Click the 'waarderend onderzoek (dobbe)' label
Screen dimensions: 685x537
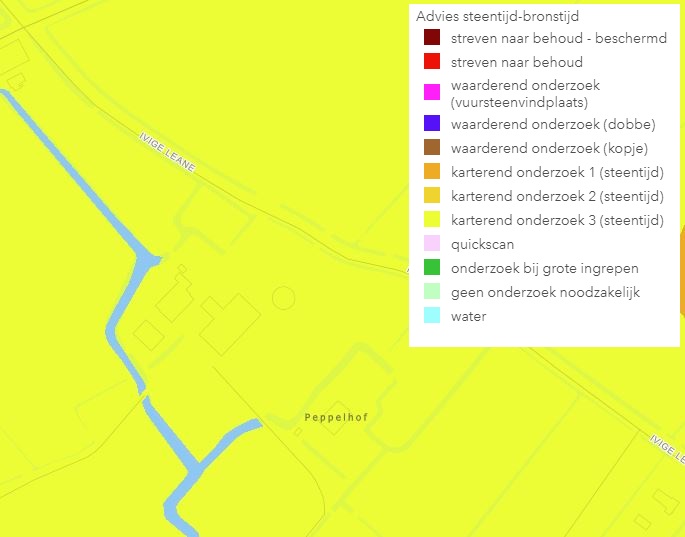[553, 125]
